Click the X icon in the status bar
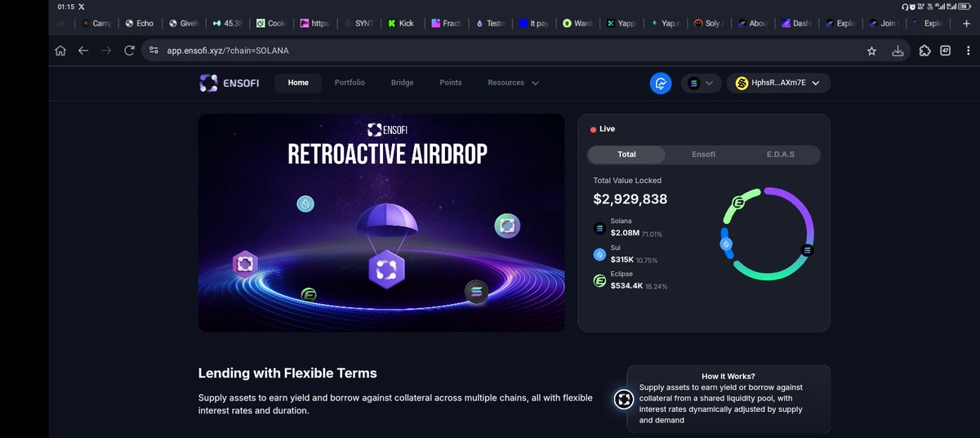 (81, 6)
